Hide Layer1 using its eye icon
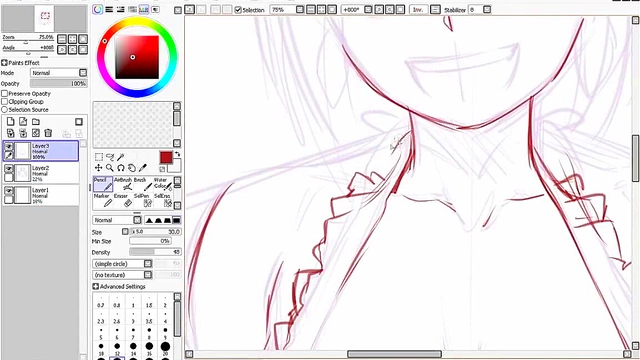The image size is (640, 360). tap(9, 191)
